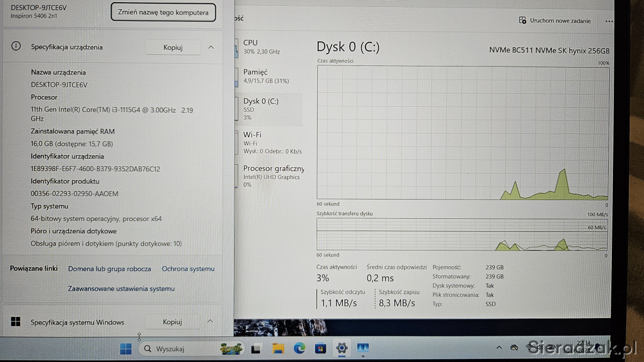The image size is (644, 362).
Task: Click the info icon beside Specyfikacja urządzenia
Action: point(16,47)
